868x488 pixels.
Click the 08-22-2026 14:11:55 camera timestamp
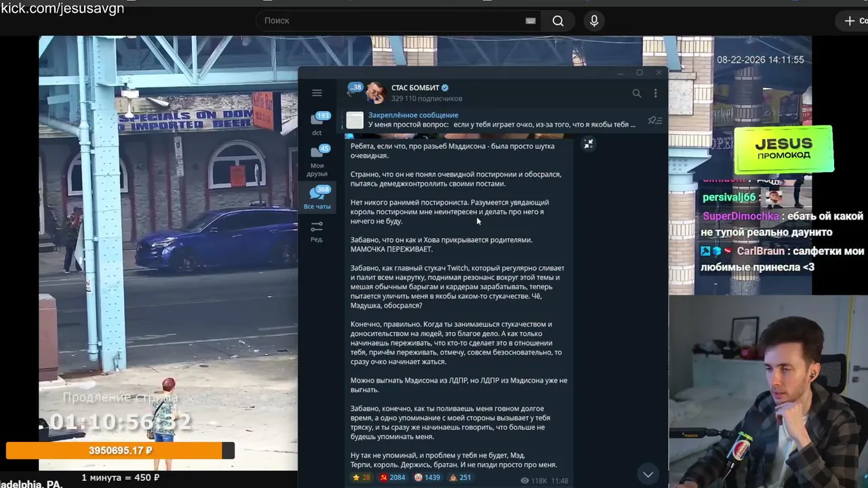(760, 60)
